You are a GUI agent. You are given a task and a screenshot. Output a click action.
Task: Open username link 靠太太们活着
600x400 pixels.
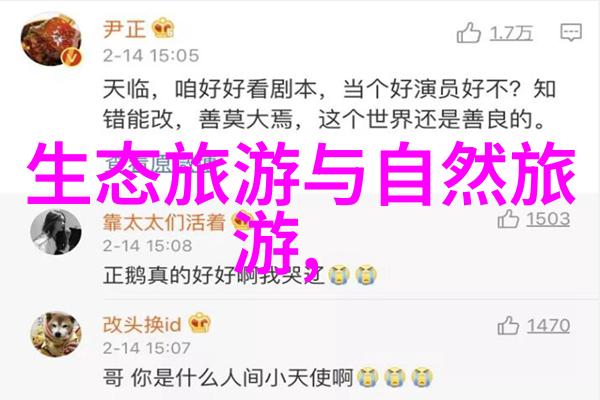(164, 222)
